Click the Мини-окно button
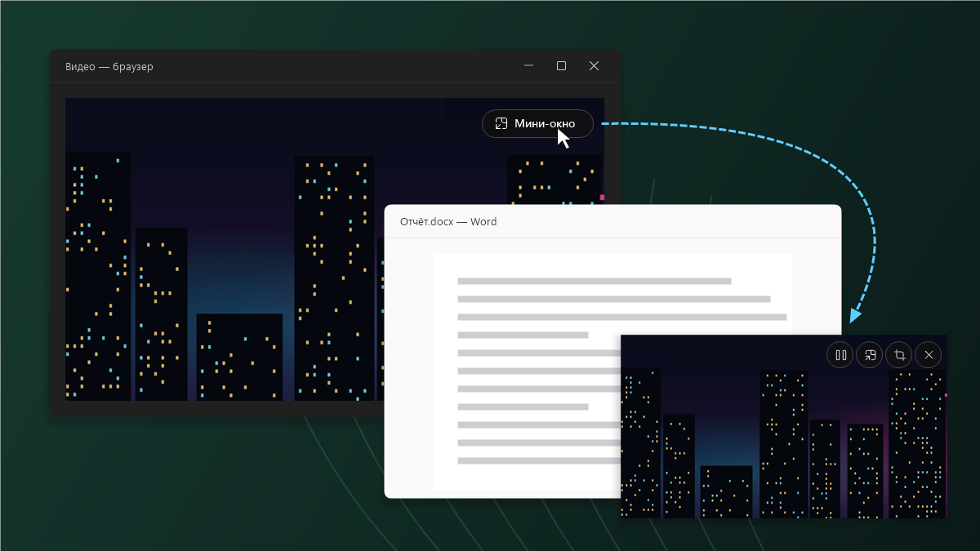The width and height of the screenshot is (980, 551). [x=537, y=123]
